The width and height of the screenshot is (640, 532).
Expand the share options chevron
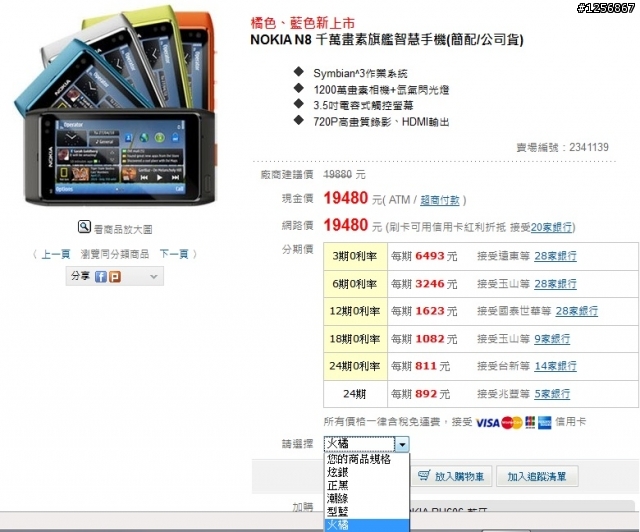pyautogui.click(x=153, y=276)
